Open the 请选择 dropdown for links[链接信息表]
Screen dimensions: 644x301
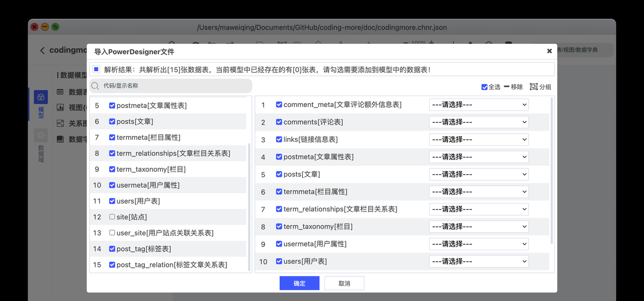[478, 139]
